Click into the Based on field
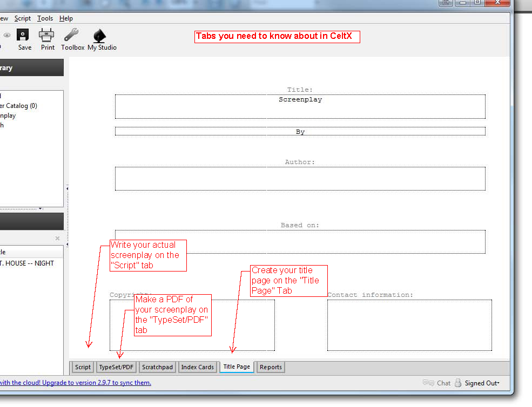Screen dimensions: 532x407 point(300,241)
